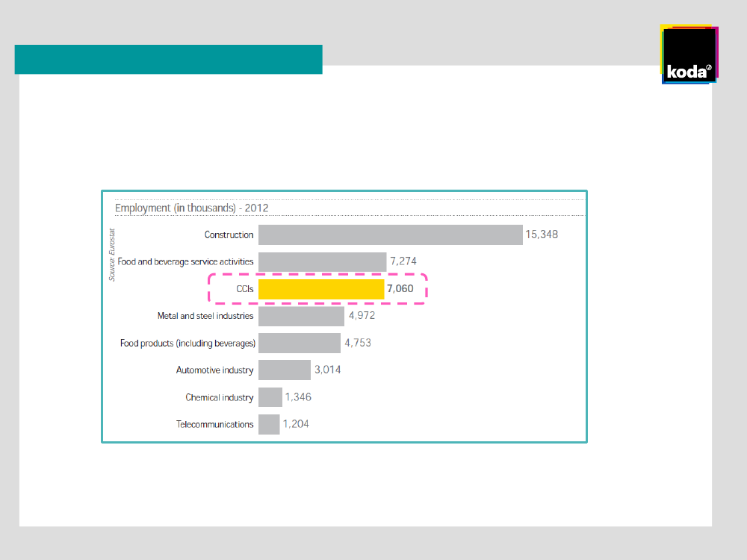The image size is (747, 560).
Task: Click the 4,972 value label
Action: 362,316
